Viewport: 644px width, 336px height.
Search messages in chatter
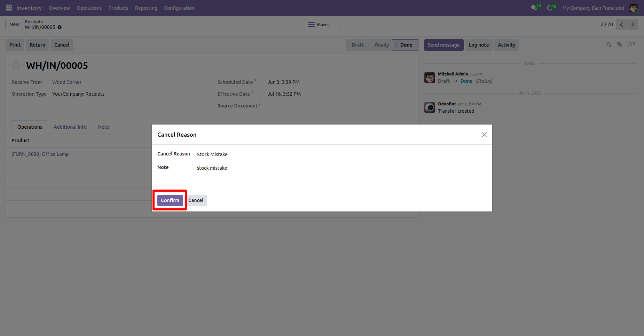coord(609,45)
